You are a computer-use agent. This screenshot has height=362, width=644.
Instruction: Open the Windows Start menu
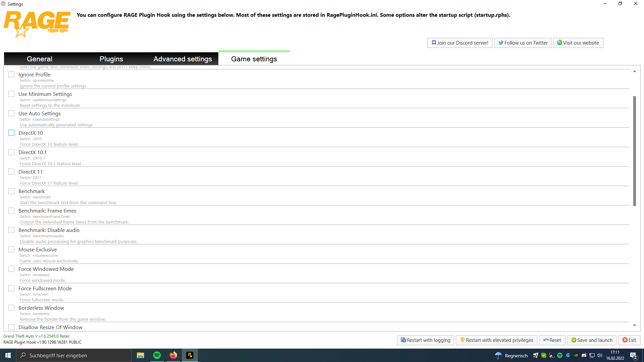8,355
